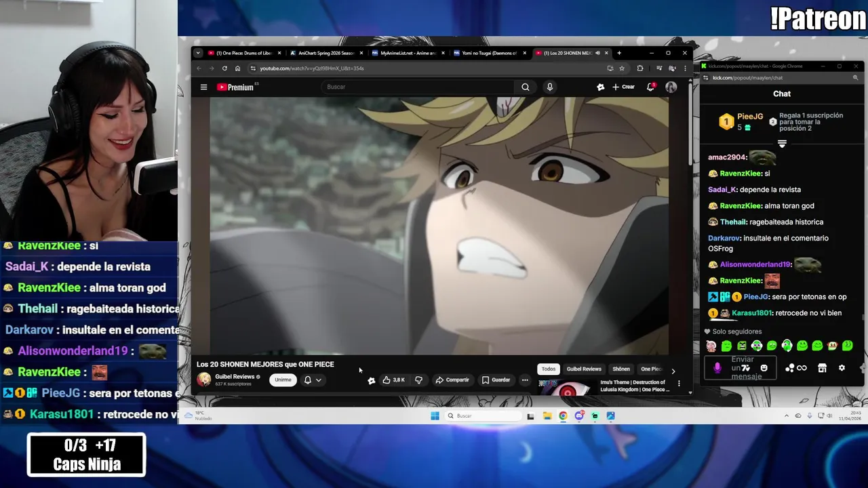Click username Darkarov in Kick chat

(x=724, y=238)
